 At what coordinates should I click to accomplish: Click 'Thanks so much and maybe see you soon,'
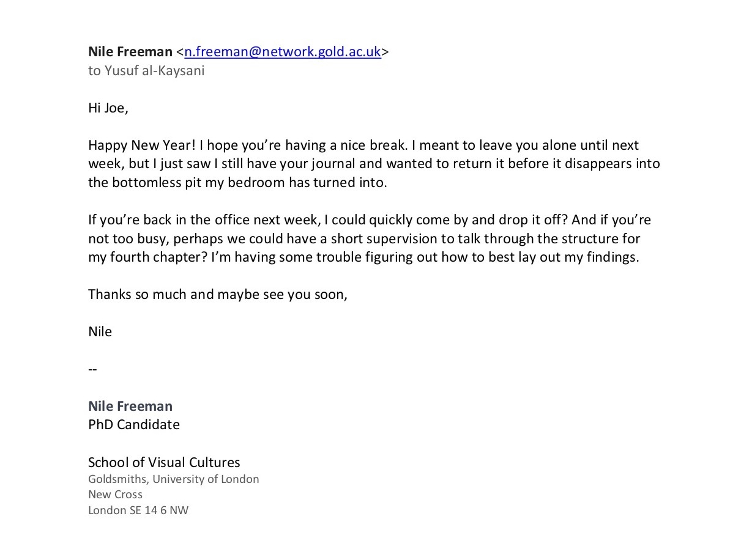coord(218,294)
